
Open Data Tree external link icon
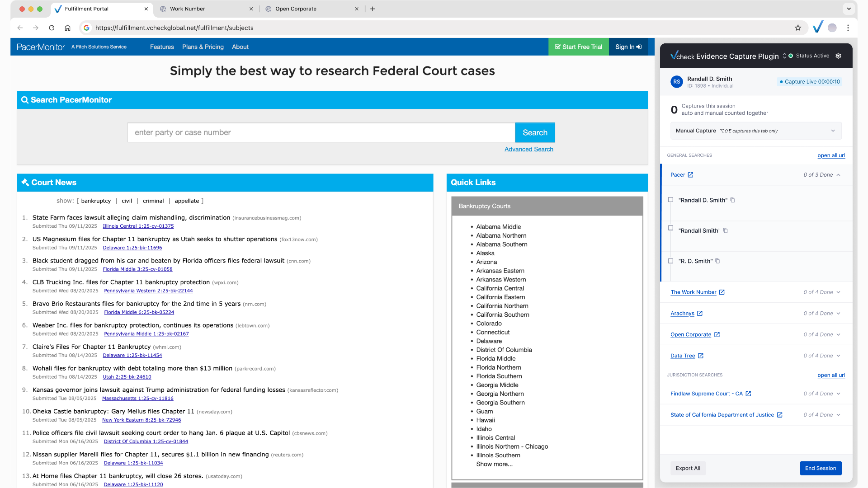[701, 356]
